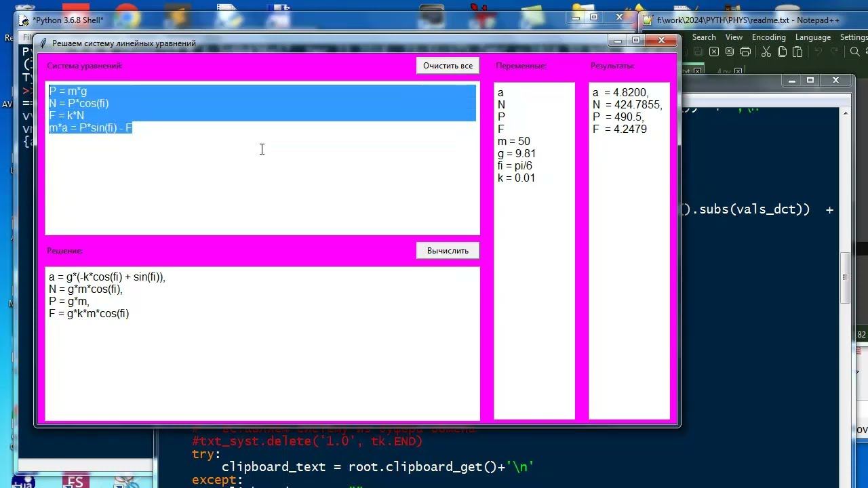Click the result 'N = 424.7855,'
The width and height of the screenshot is (868, 488).
coord(627,105)
